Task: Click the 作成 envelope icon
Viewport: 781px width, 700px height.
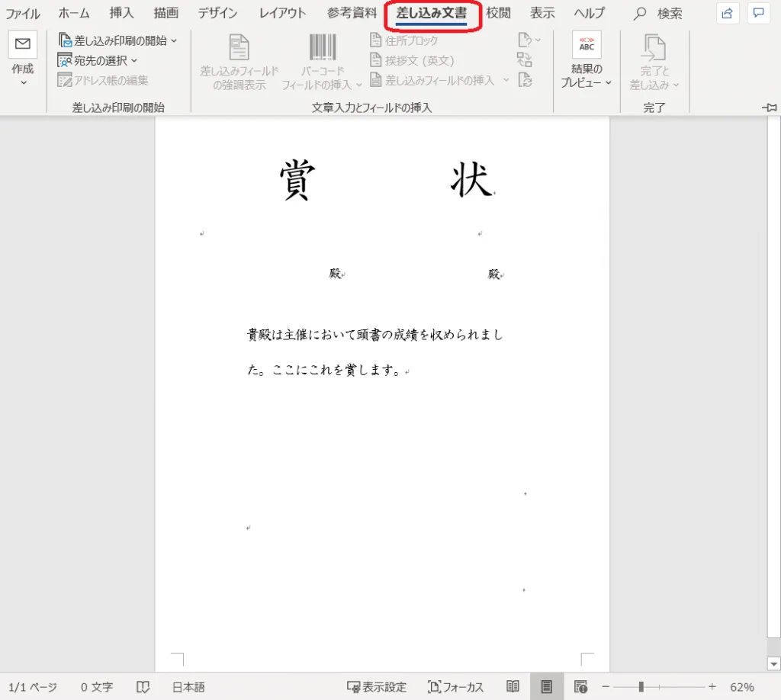Action: 23,44
